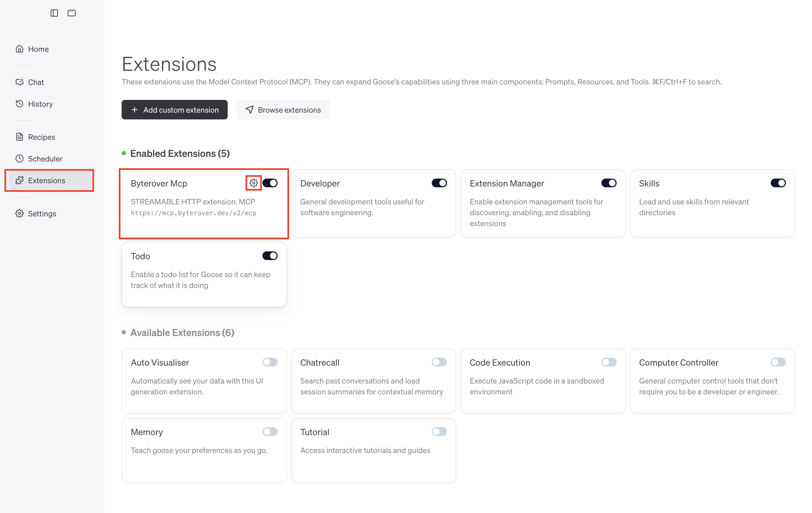Image resolution: width=812 pixels, height=513 pixels.
Task: Click the Byterover Mcp URL text
Action: click(x=193, y=213)
